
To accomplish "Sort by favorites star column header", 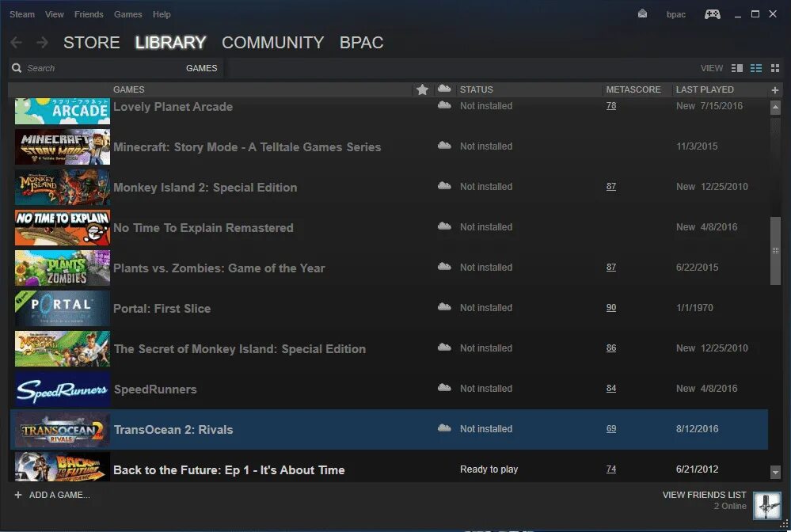I will (422, 89).
